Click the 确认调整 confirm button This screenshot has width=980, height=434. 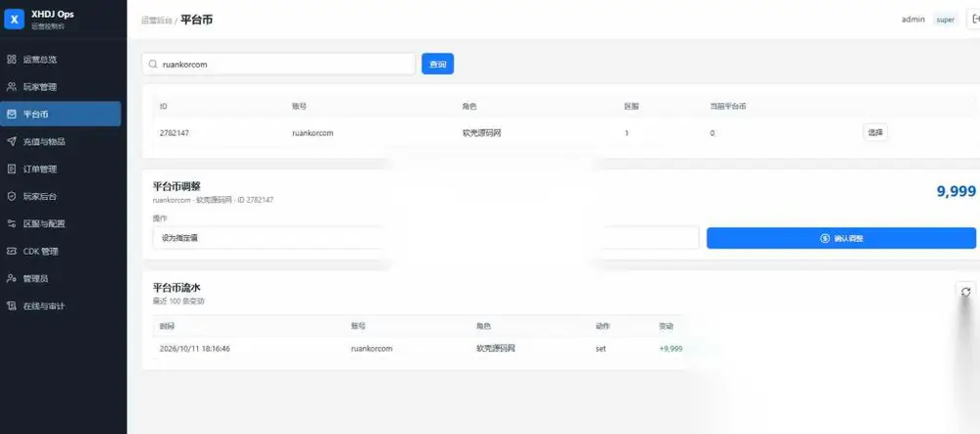point(841,238)
